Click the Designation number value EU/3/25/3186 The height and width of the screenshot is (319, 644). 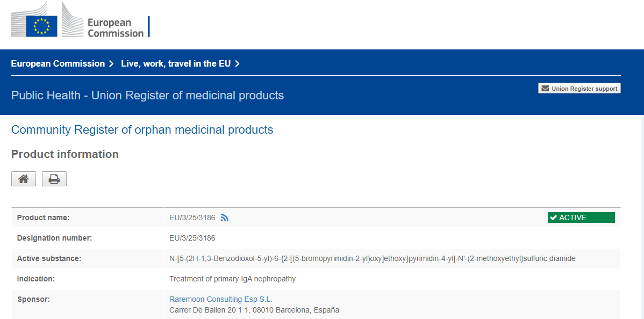[x=192, y=238]
